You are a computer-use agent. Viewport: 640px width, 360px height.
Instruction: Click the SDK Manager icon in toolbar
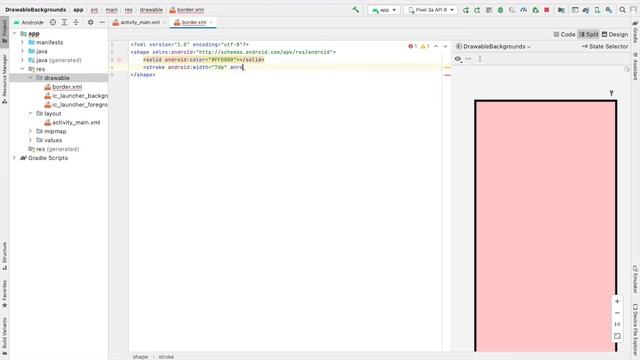pos(609,10)
